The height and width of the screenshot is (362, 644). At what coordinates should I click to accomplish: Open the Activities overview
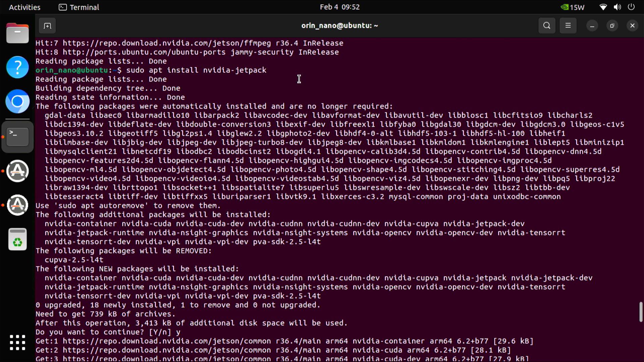click(24, 7)
